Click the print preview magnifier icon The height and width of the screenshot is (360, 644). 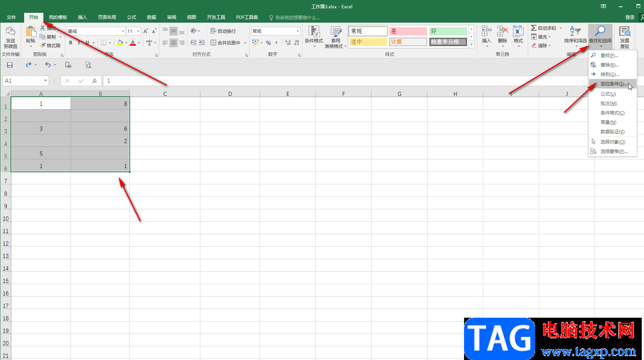point(88,65)
